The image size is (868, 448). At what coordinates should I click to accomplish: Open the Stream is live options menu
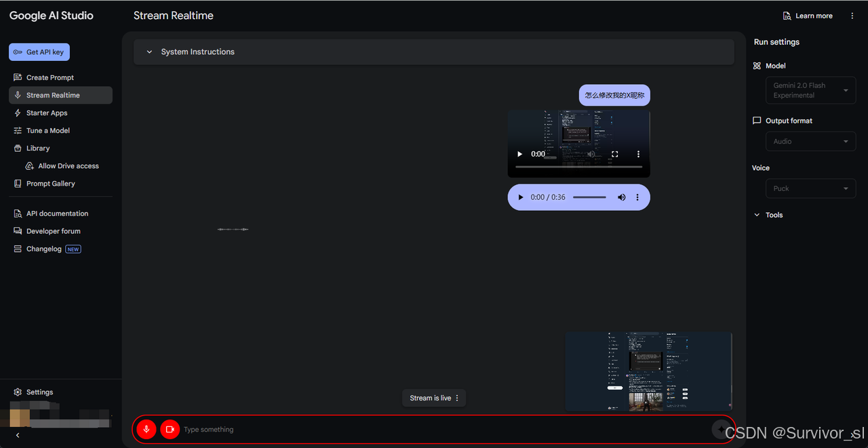457,398
